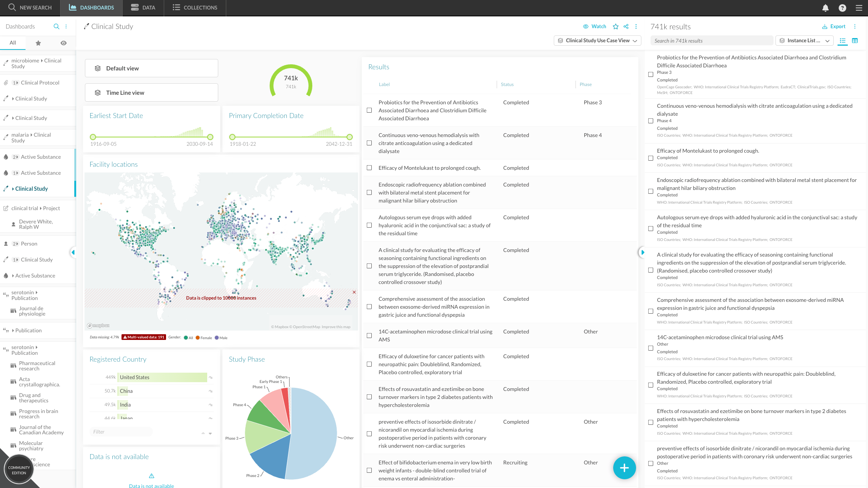Switch results to table view icon
Image resolution: width=868 pixels, height=488 pixels.
coord(855,41)
